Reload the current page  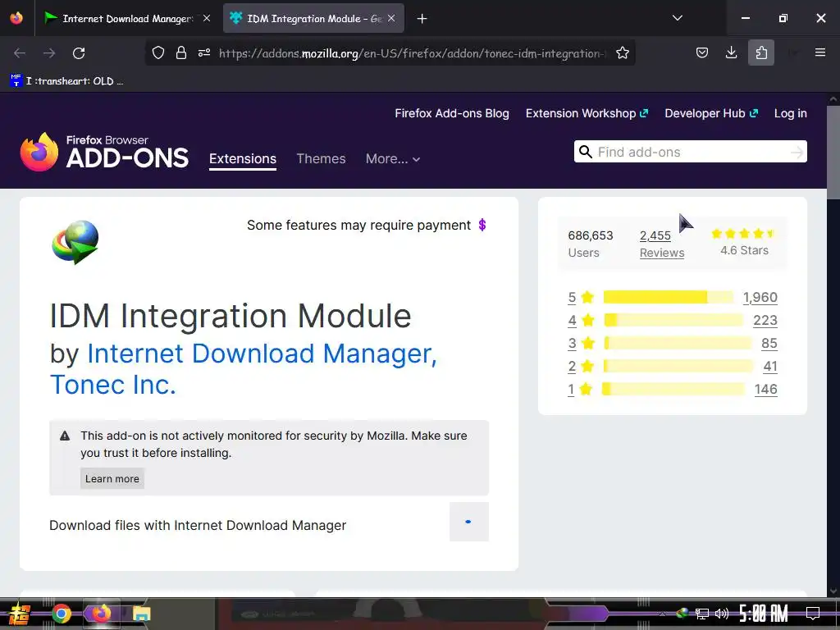79,53
